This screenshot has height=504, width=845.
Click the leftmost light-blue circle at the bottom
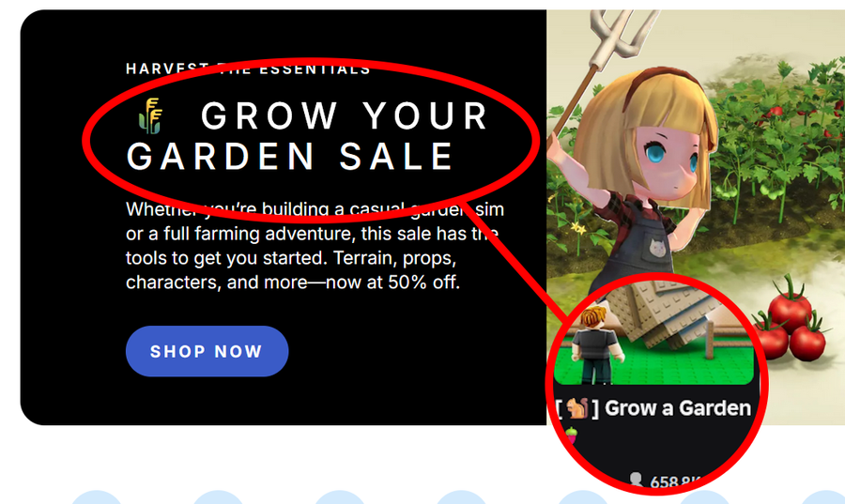click(x=97, y=497)
